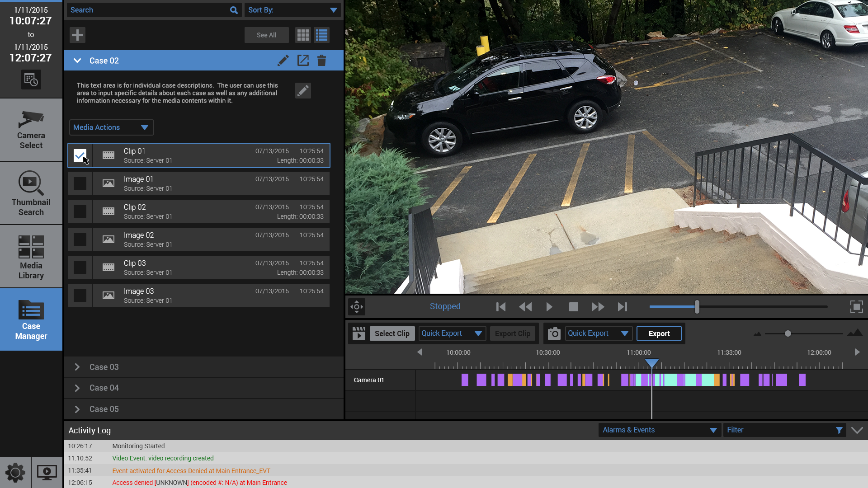Open Case 02 in external window icon
Screen dimensions: 868x488
pyautogui.click(x=303, y=61)
